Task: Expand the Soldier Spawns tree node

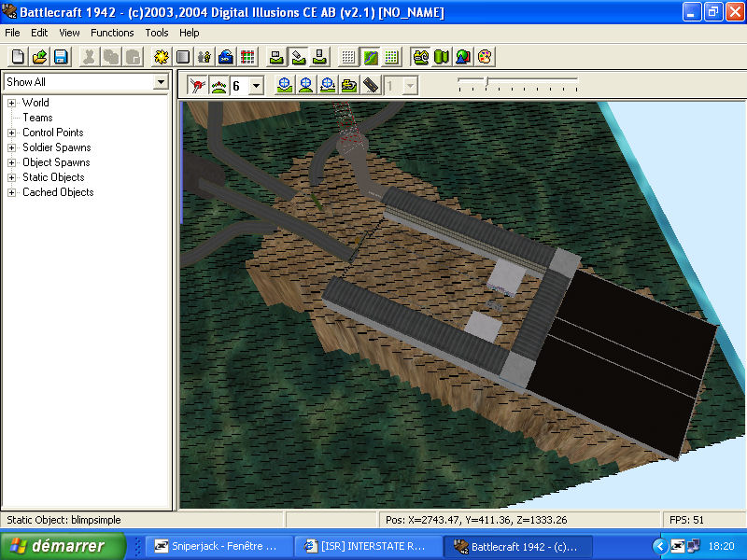Action: [12, 147]
